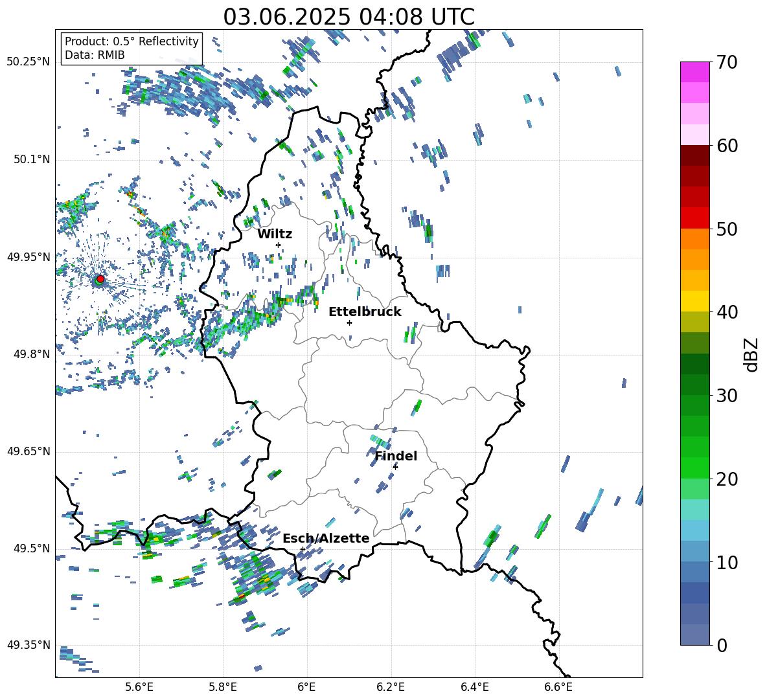The image size is (767, 700).
Task: Click the 10 label on colorbar
Action: click(727, 563)
